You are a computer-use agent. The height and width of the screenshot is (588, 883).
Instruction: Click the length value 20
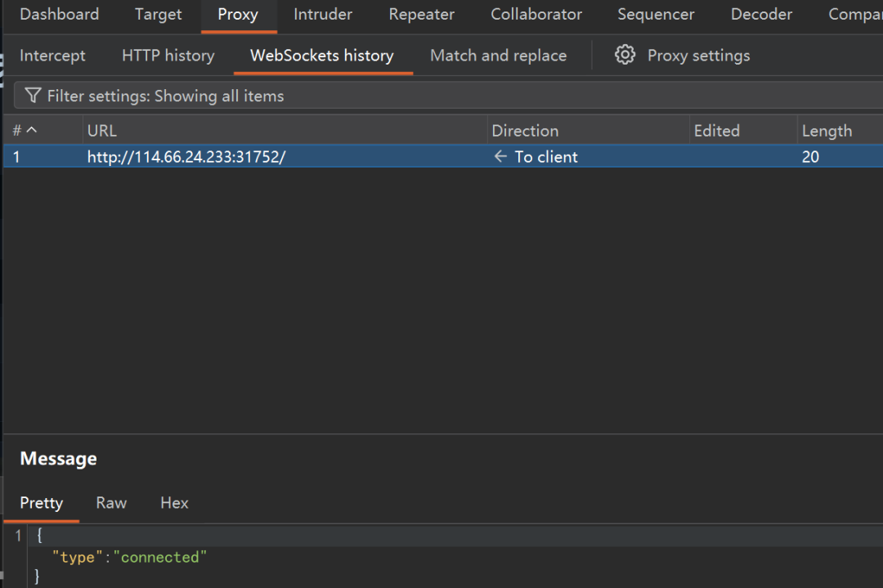[810, 157]
